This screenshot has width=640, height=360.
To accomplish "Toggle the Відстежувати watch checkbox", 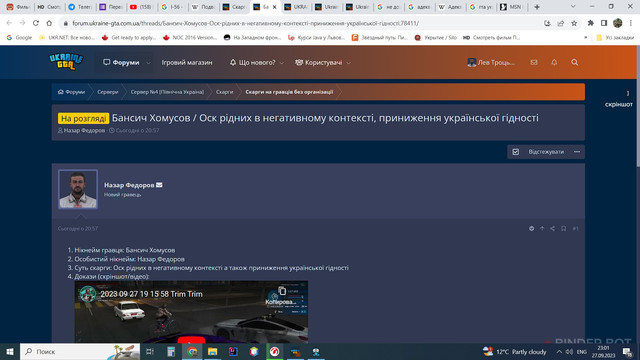I will [516, 152].
